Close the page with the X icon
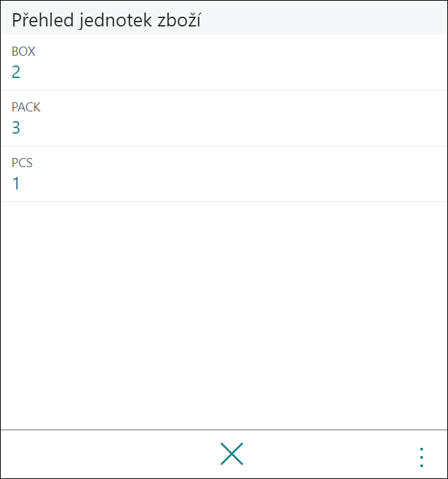448x479 pixels. (231, 454)
